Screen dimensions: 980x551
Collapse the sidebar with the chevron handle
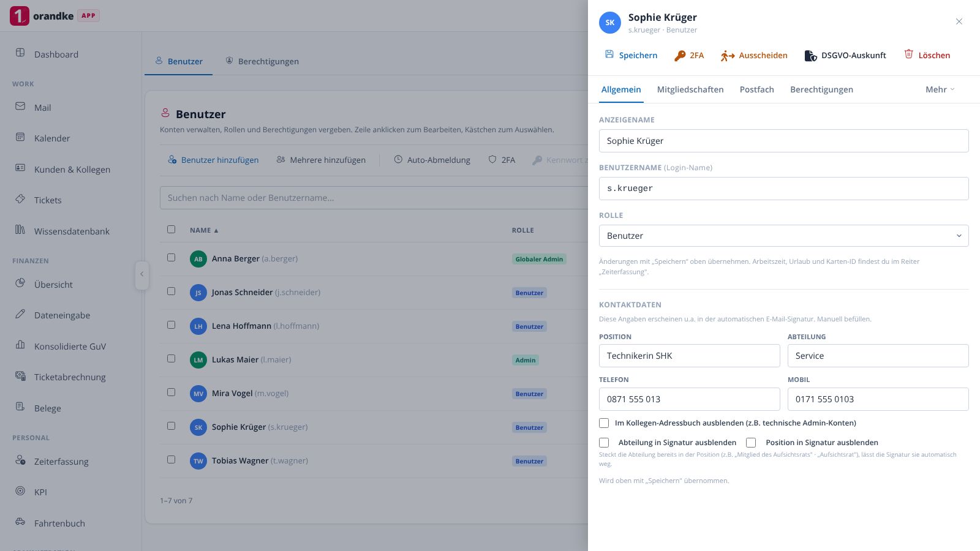click(141, 274)
